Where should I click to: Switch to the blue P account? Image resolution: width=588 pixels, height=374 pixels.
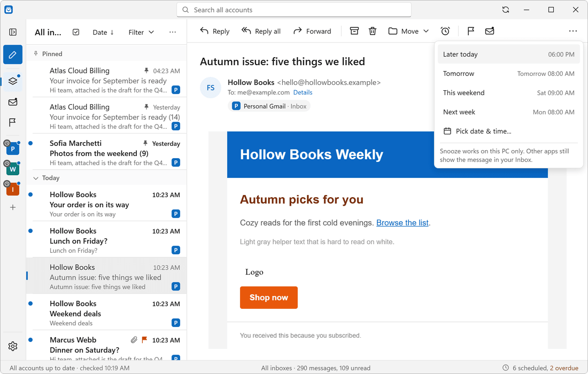(x=13, y=149)
